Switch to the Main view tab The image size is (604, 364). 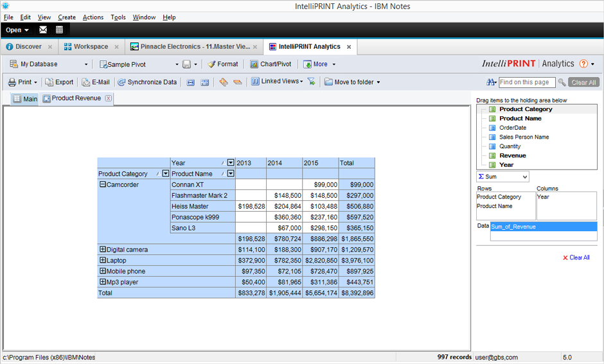25,99
